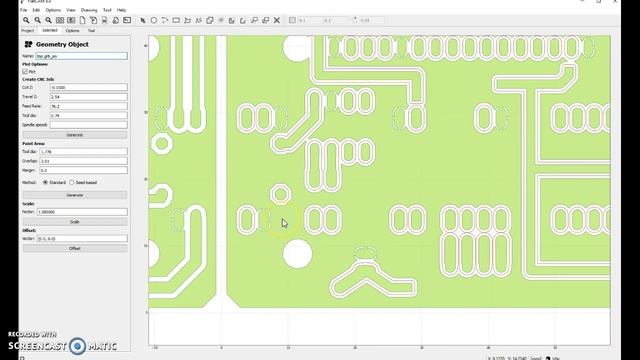640x360 pixels.
Task: Click the Polygon Intersection tool icon
Action: [221, 20]
